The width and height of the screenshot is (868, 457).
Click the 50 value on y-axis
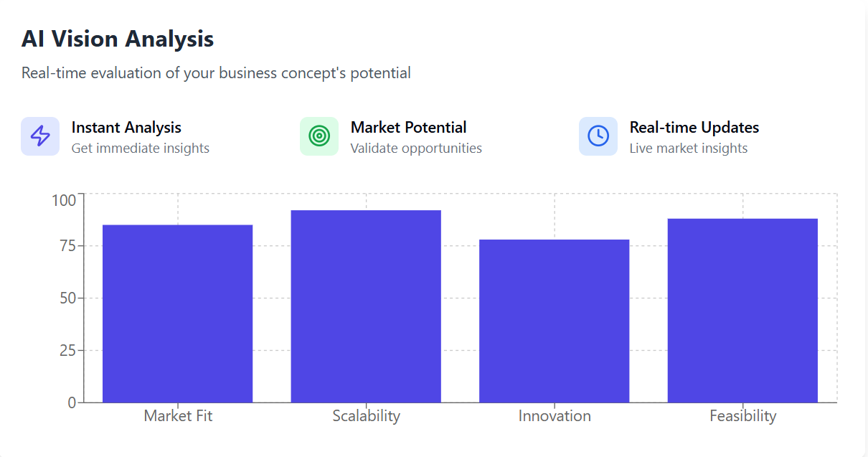[x=67, y=298]
